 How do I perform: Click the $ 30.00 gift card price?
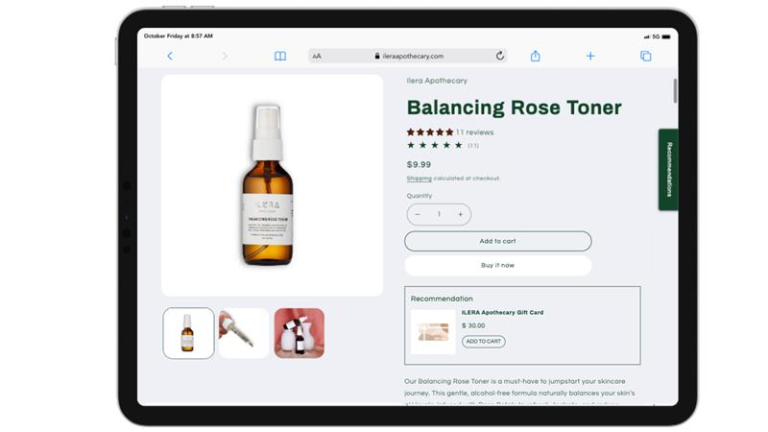point(473,326)
